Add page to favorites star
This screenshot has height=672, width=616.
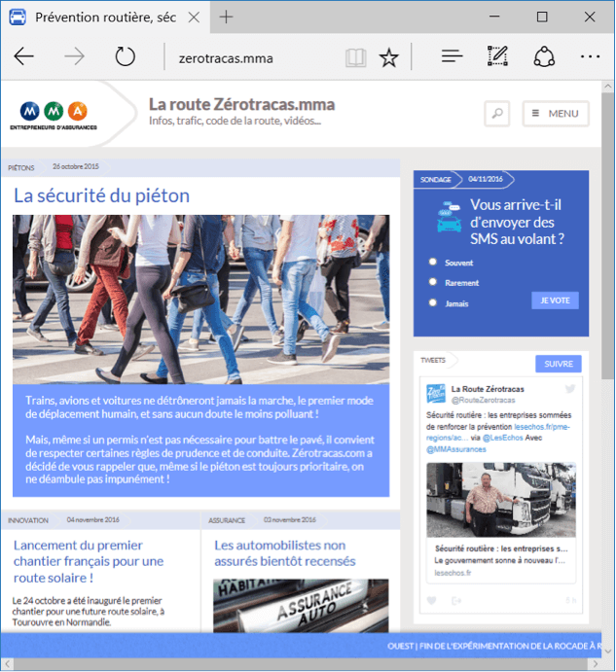tap(388, 57)
